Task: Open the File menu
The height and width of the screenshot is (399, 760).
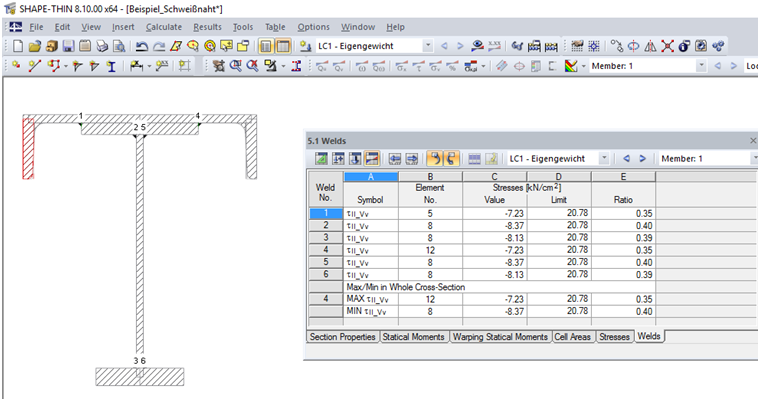Action: pos(36,27)
